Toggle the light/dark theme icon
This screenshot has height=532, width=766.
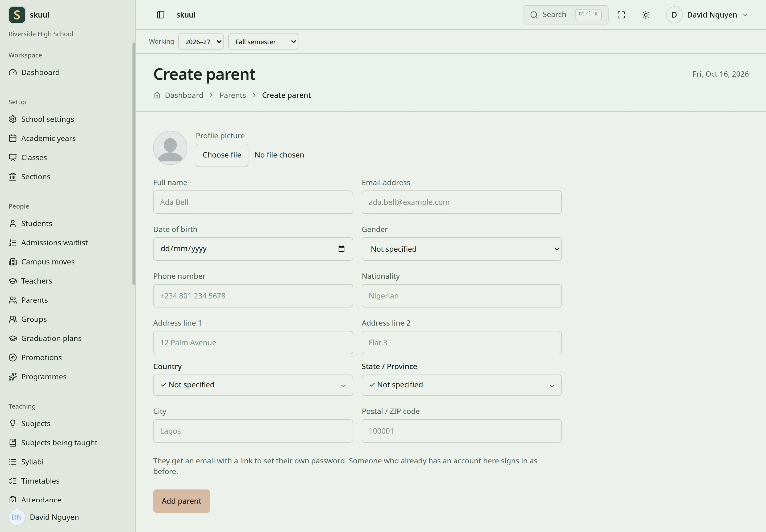(x=646, y=15)
